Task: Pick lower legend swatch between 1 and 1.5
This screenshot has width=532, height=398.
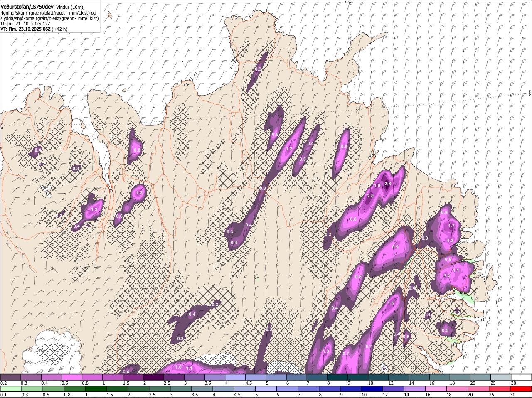Action: coord(96,389)
